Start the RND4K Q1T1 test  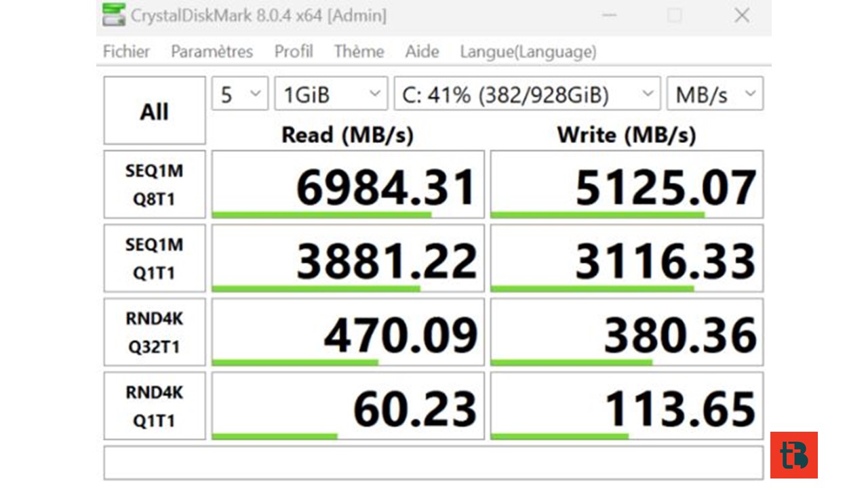tap(155, 406)
